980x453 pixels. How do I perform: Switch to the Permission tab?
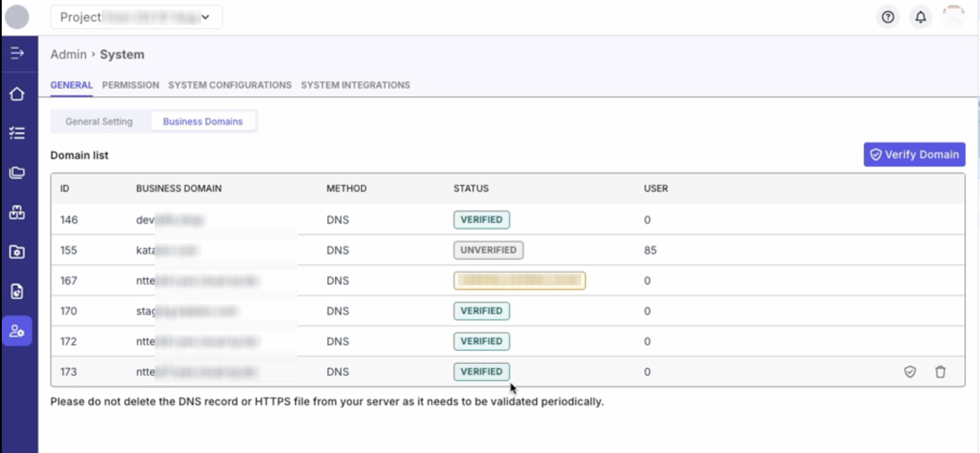(130, 85)
